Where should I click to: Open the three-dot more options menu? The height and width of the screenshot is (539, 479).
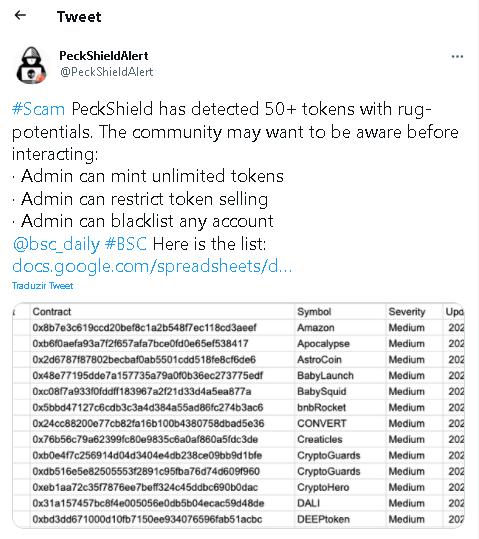click(x=457, y=56)
